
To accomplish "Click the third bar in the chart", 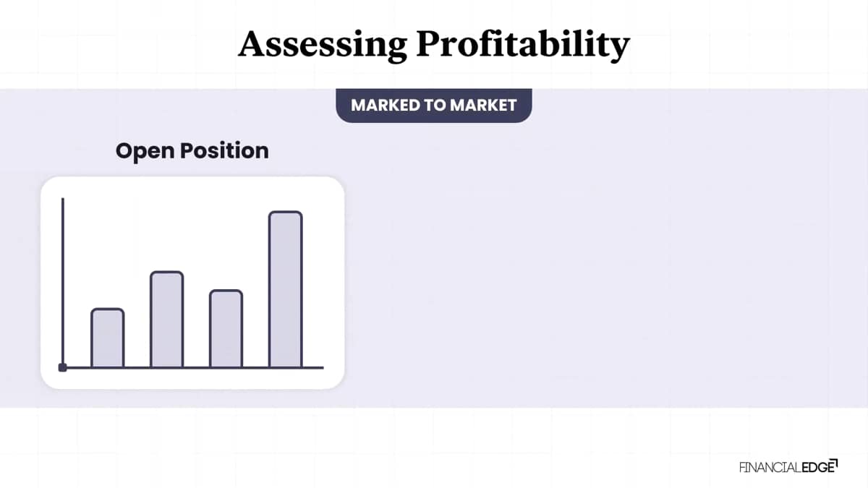I will pos(226,329).
